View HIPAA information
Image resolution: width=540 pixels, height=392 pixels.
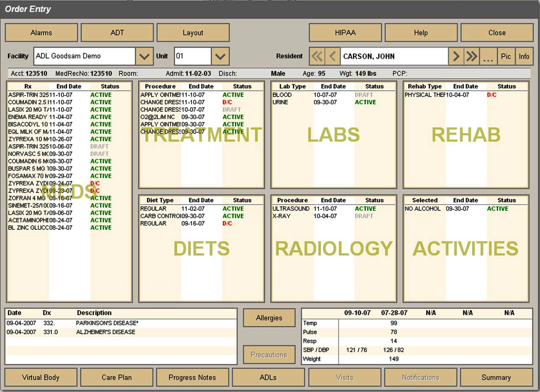coord(345,32)
